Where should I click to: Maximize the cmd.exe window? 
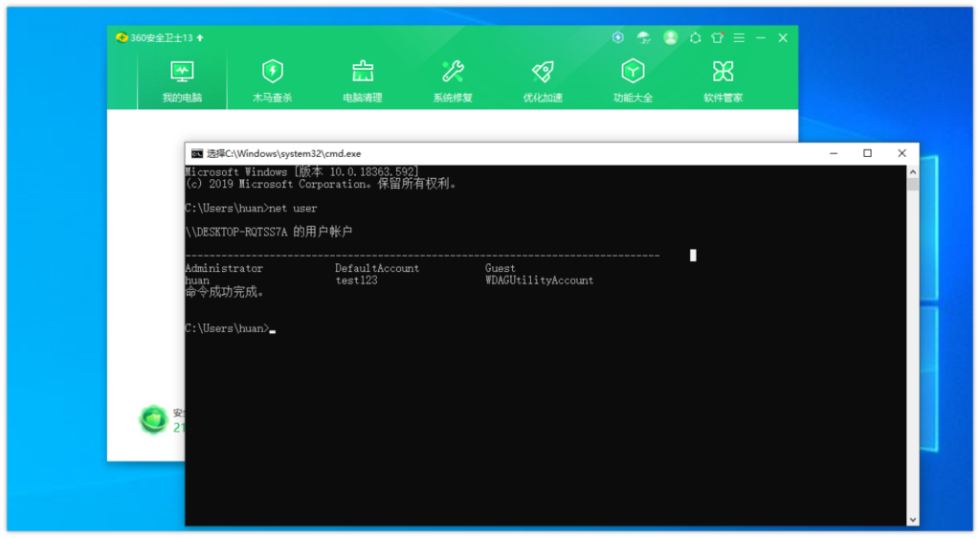pyautogui.click(x=867, y=153)
